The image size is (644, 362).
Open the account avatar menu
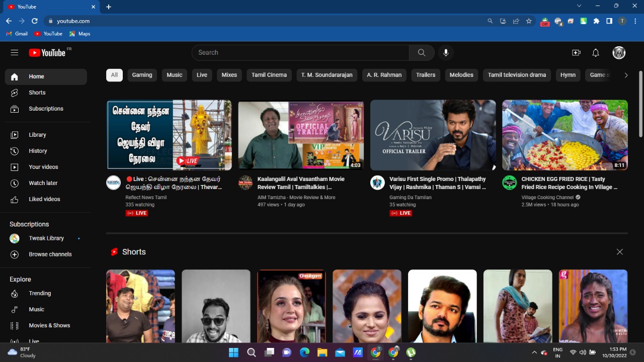(x=619, y=53)
